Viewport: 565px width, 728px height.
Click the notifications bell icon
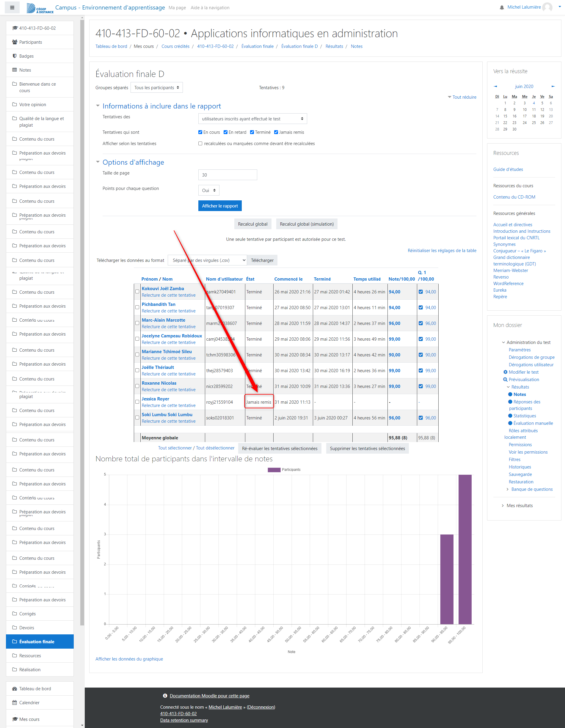tap(502, 7)
